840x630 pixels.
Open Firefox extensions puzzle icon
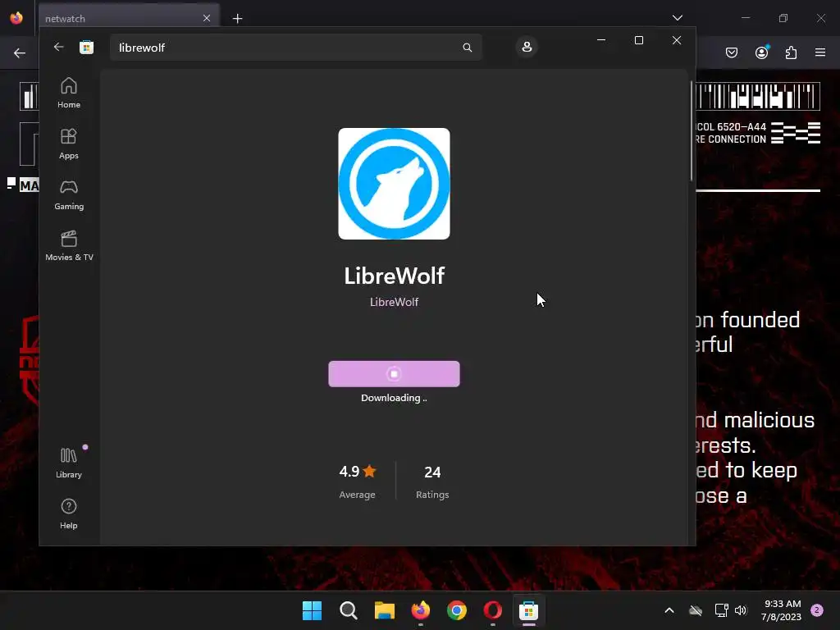[x=791, y=52]
